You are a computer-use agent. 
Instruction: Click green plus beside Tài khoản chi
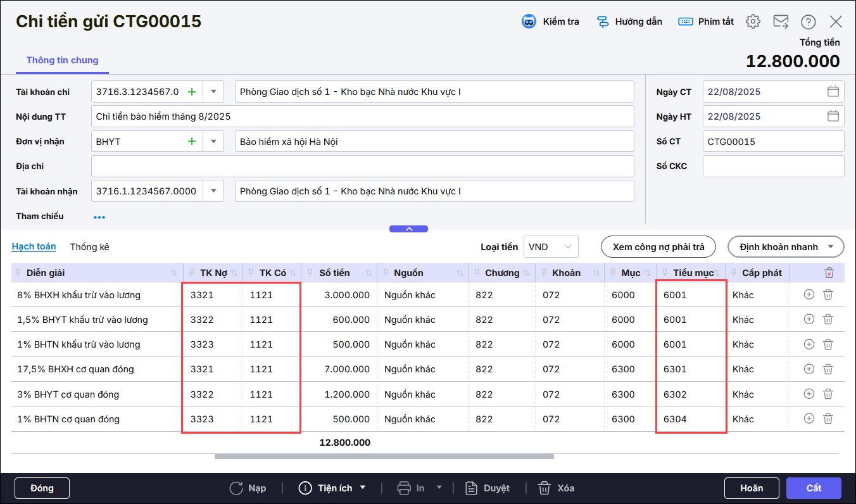click(x=192, y=92)
